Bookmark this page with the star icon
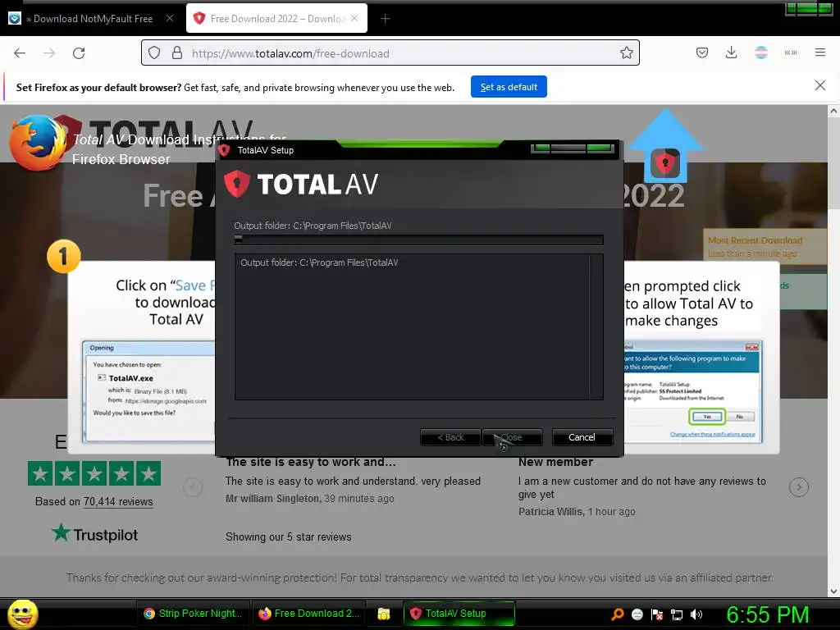Viewport: 840px width, 630px height. tap(626, 52)
